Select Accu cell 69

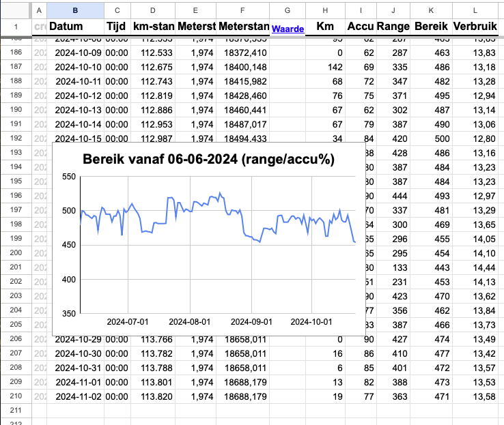(361, 67)
